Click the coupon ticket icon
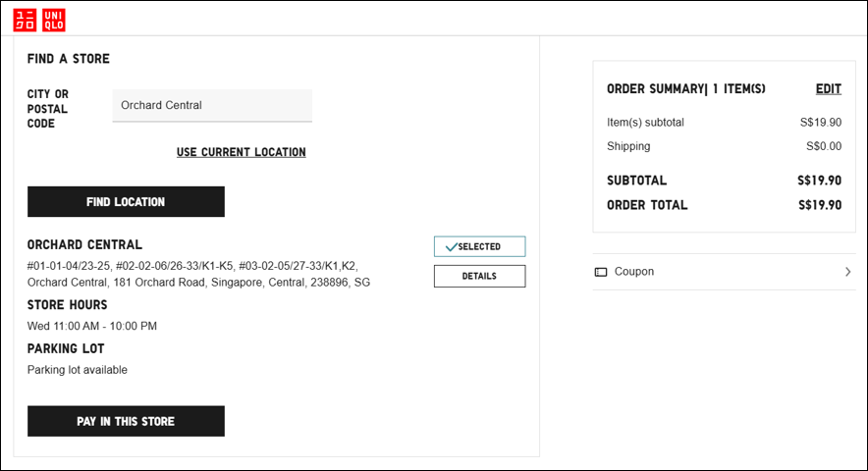 601,272
